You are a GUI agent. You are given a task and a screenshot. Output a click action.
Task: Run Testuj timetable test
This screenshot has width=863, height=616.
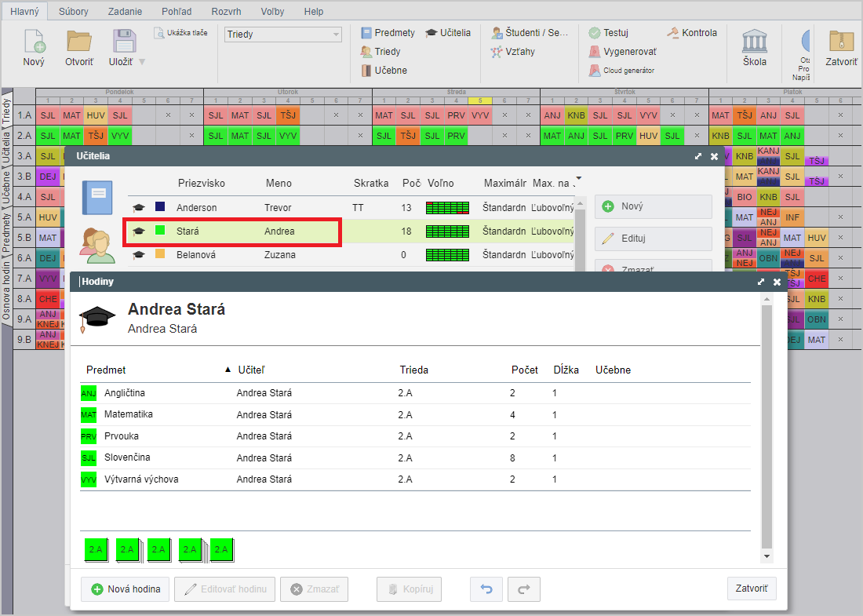608,33
